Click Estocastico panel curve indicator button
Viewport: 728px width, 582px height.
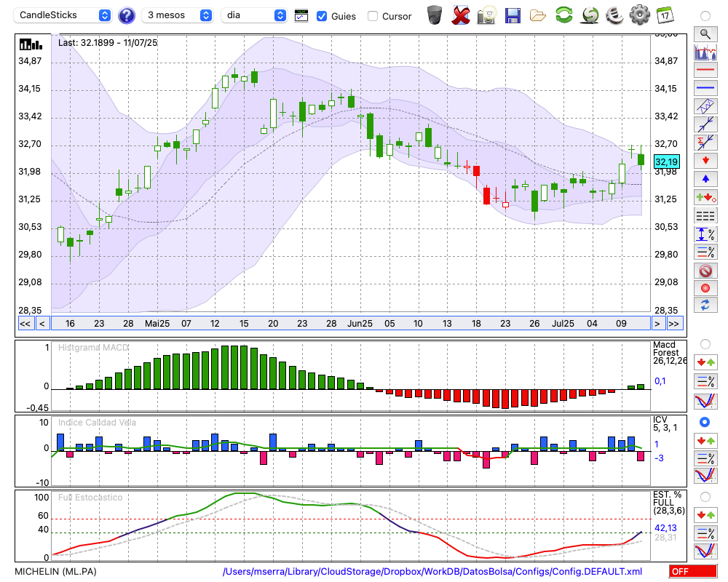pos(705,551)
